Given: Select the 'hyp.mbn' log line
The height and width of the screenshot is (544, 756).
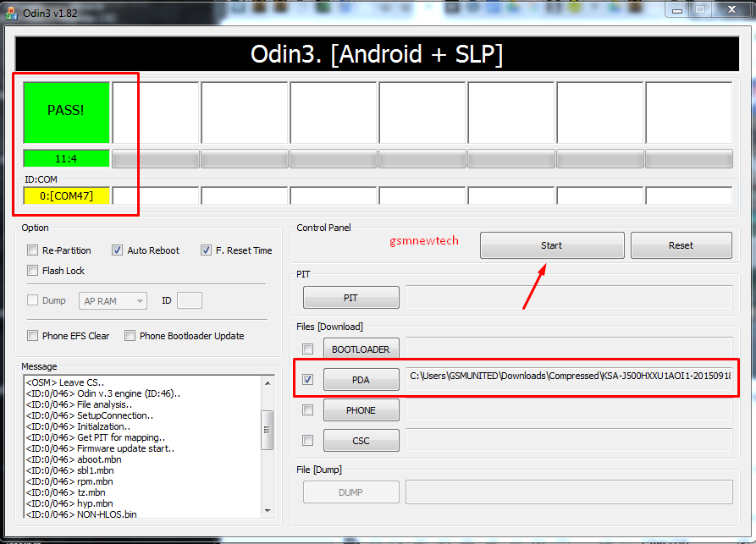Looking at the screenshot, I should point(69,503).
